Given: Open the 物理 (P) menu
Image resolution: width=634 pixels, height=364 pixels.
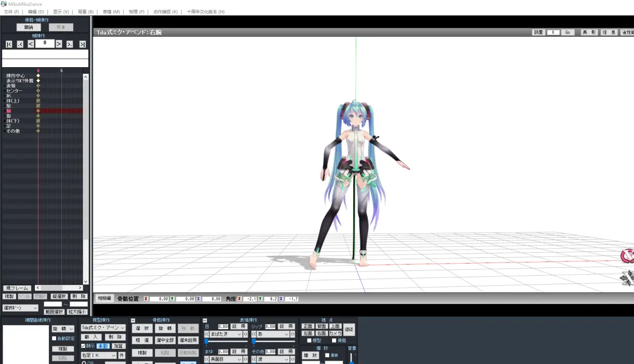Looking at the screenshot, I should pyautogui.click(x=136, y=12).
